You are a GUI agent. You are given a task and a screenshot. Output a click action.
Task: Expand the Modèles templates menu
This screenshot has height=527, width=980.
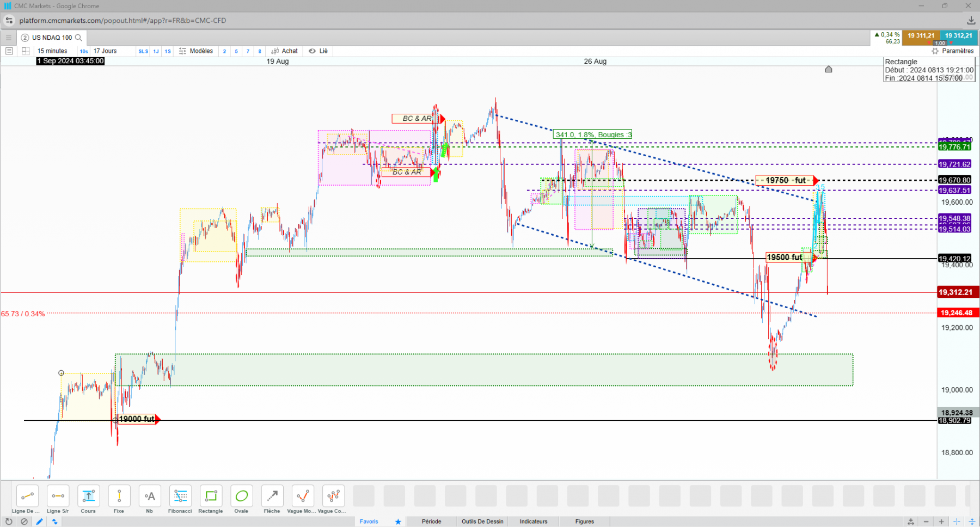[x=196, y=51]
